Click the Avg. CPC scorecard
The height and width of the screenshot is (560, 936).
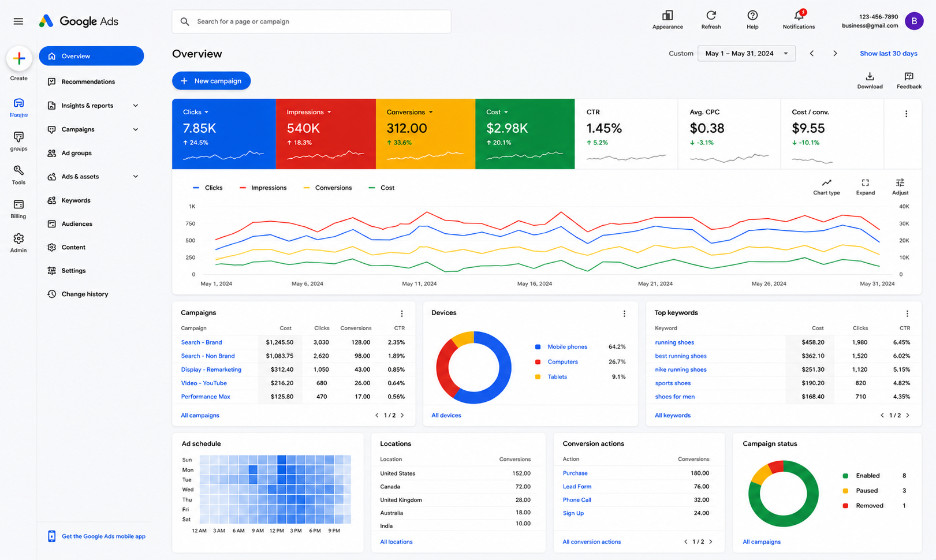(729, 134)
